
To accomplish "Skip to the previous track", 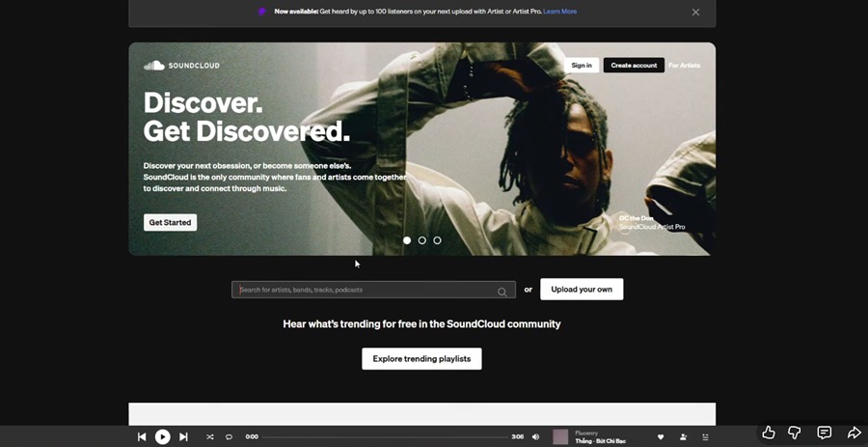I will click(142, 437).
